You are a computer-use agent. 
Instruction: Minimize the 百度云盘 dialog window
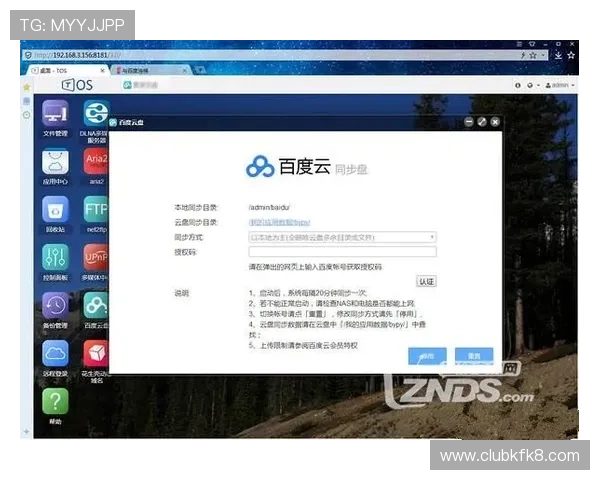[x=469, y=122]
